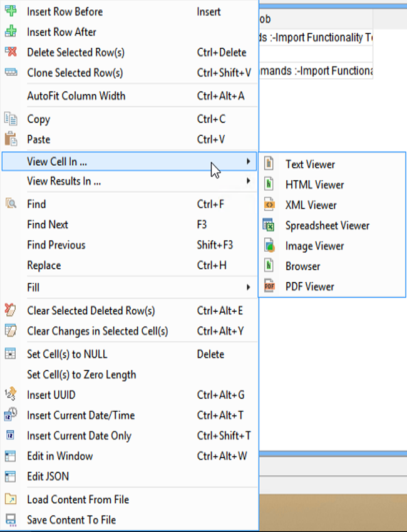Select Set Cell(s) to Zero Length
Image resolution: width=407 pixels, height=532 pixels.
(x=81, y=374)
